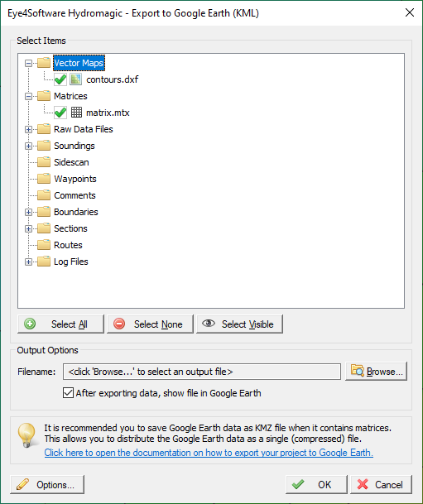
Task: Click the Sidescan folder icon
Action: (x=44, y=162)
